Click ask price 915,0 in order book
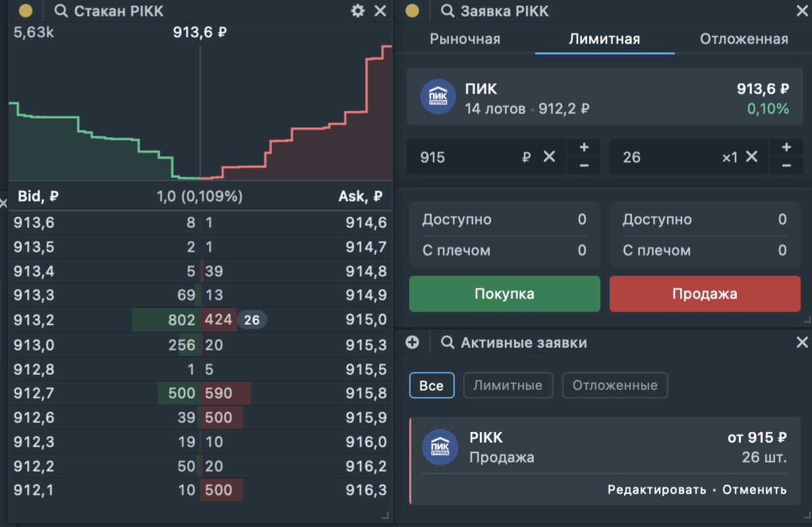Image resolution: width=812 pixels, height=527 pixels. pos(366,320)
